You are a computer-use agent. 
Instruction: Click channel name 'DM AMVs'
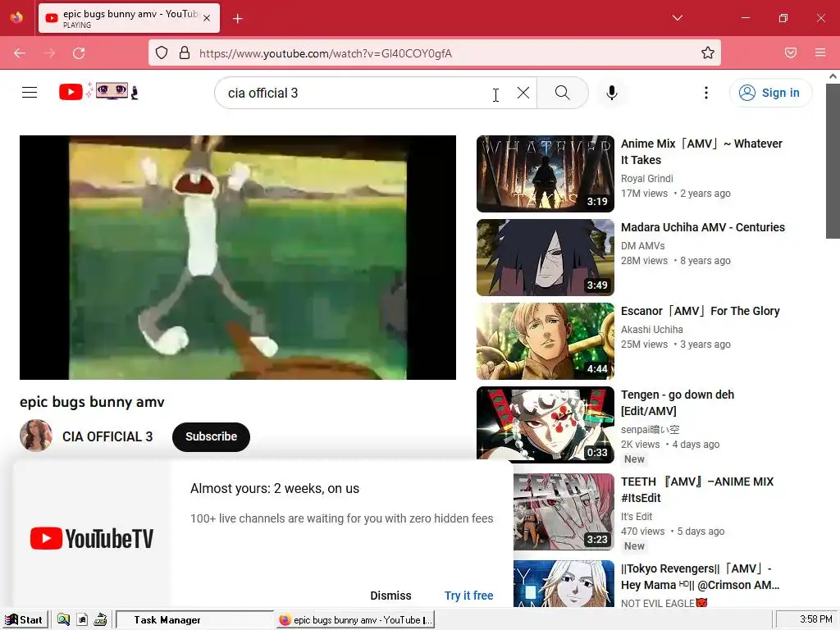[x=643, y=245]
